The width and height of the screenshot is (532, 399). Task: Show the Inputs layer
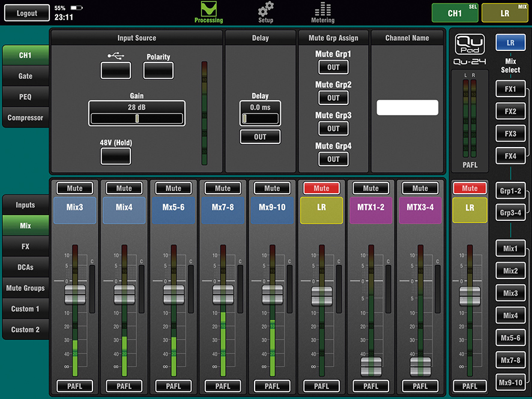[25, 205]
